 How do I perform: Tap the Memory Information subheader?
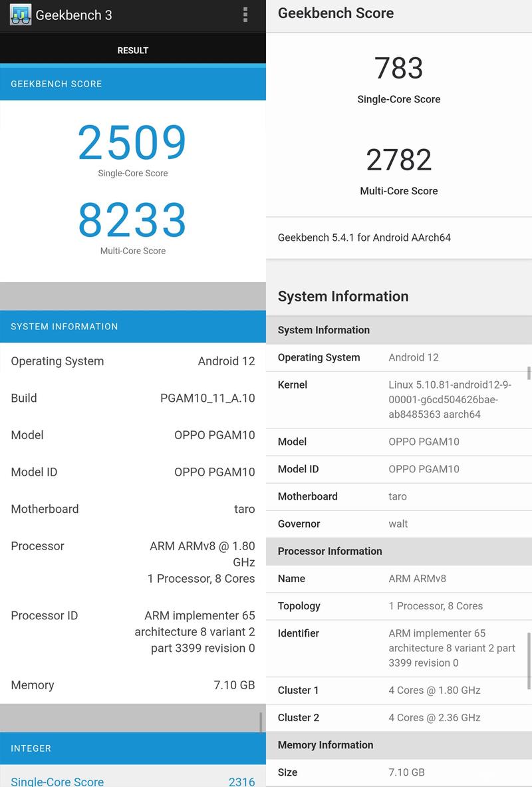coord(399,745)
